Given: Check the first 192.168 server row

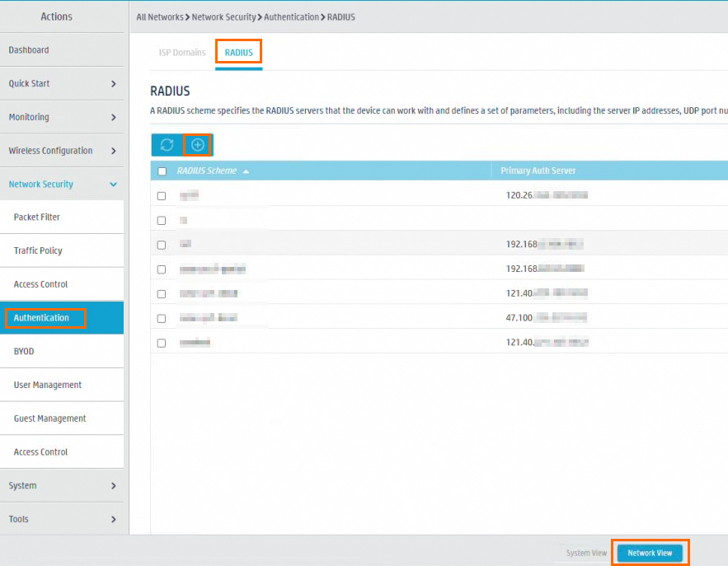Looking at the screenshot, I should pos(161,245).
